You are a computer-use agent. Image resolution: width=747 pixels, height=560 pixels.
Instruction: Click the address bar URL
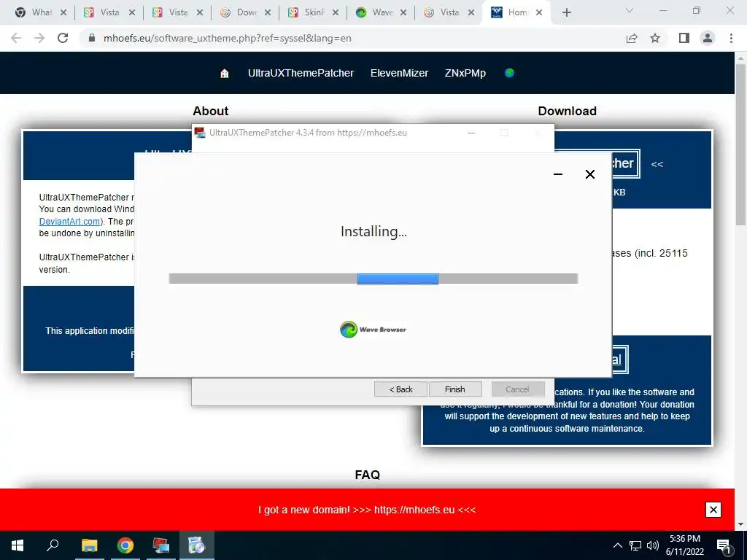(x=228, y=38)
